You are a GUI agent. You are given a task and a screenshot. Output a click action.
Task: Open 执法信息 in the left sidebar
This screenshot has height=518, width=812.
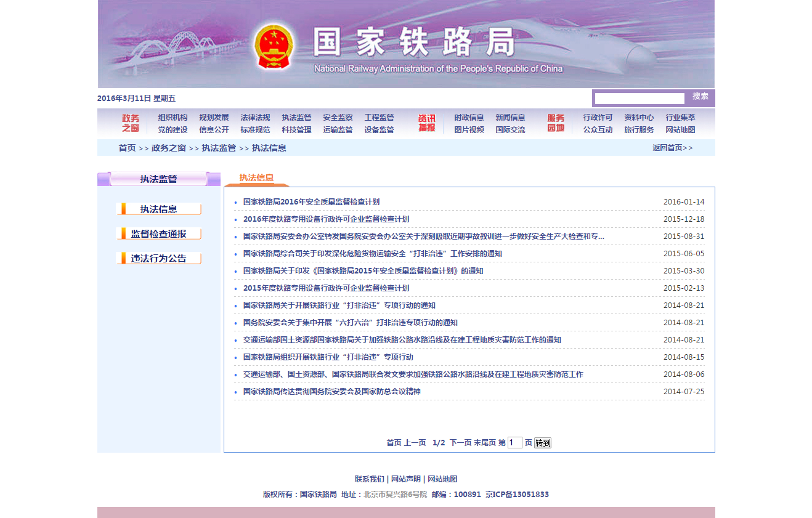tap(158, 209)
